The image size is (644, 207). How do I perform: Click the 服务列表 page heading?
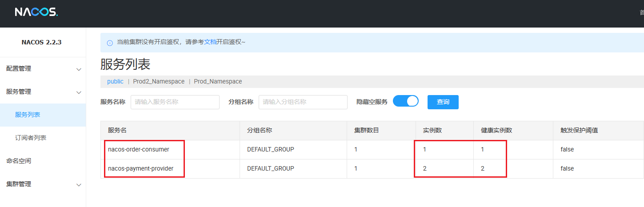click(125, 64)
